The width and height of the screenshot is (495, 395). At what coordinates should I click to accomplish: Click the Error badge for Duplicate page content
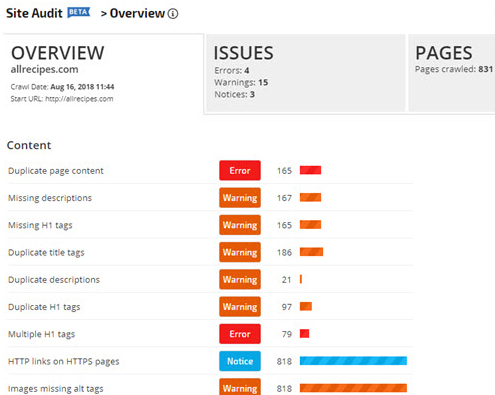coord(240,171)
